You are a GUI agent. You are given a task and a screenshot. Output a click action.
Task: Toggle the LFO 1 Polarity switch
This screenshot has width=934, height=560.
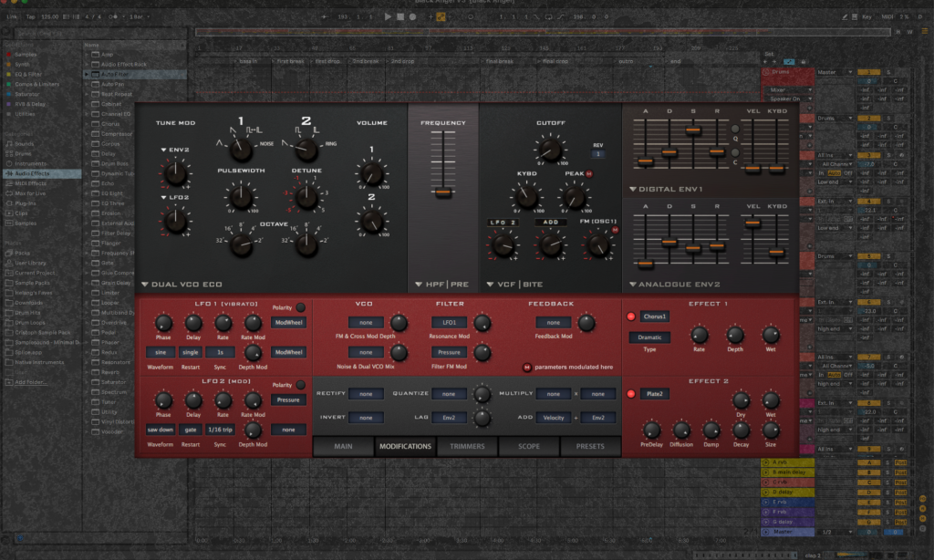[301, 307]
